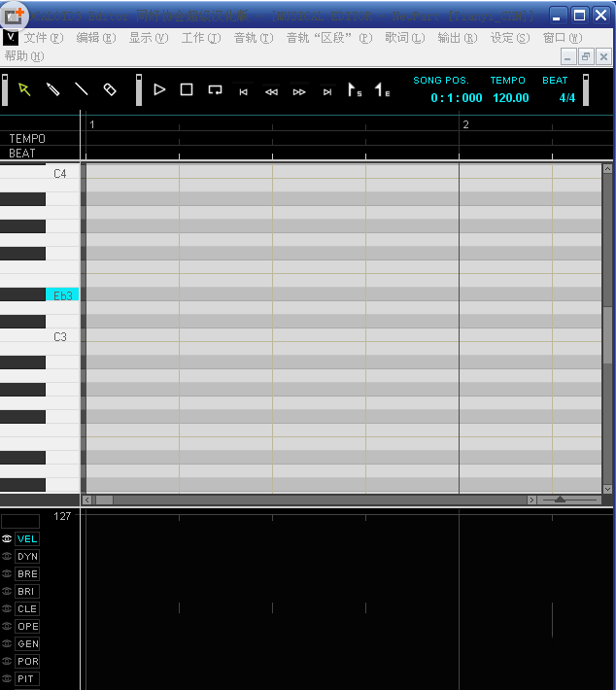This screenshot has width=616, height=690.
Task: Open the 歌词(L) menu
Action: coord(404,38)
